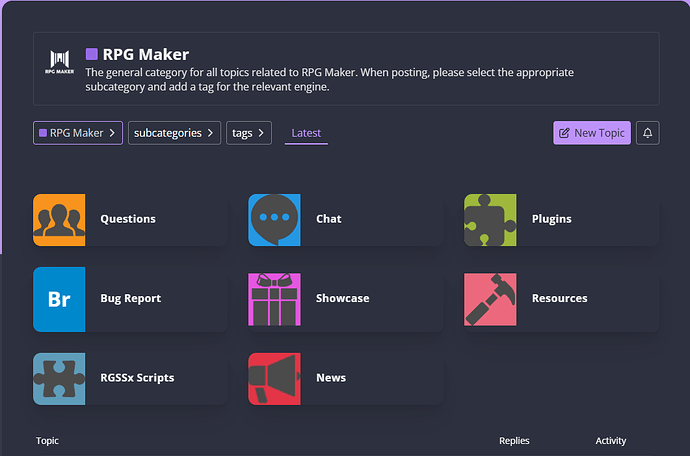
Task: Open the News subcategory link
Action: pyautogui.click(x=331, y=378)
